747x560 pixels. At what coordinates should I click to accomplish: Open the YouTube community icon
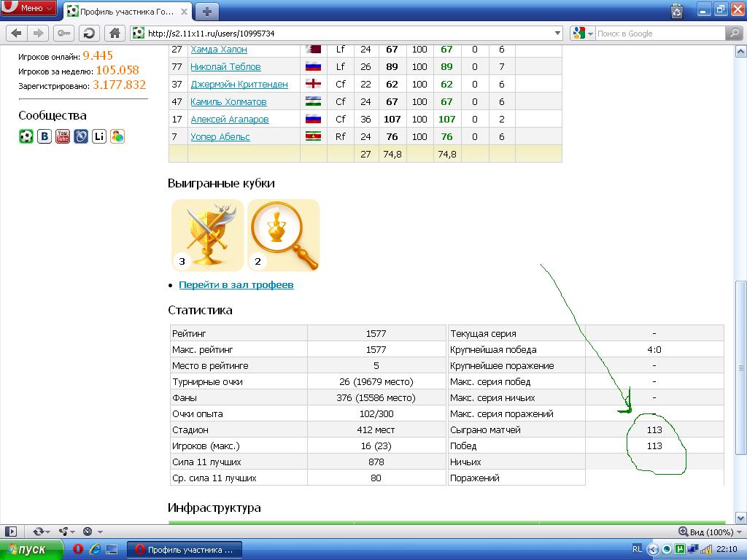(x=63, y=136)
